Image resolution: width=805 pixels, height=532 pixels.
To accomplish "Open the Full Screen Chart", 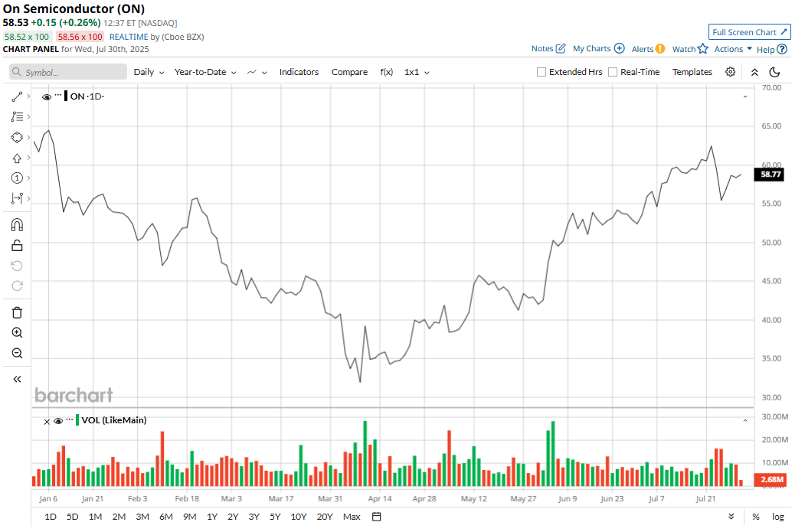I will coord(750,32).
